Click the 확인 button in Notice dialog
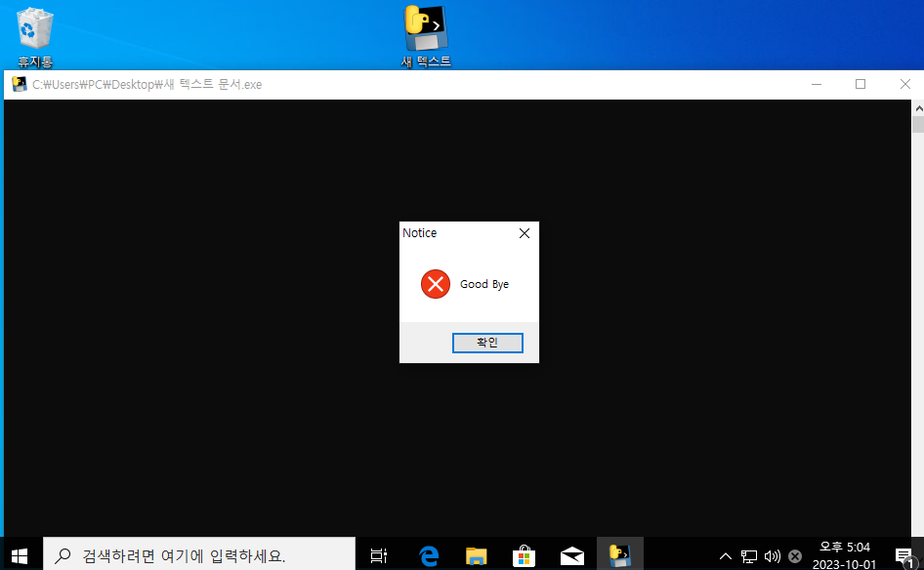The image size is (924, 570). 487,343
